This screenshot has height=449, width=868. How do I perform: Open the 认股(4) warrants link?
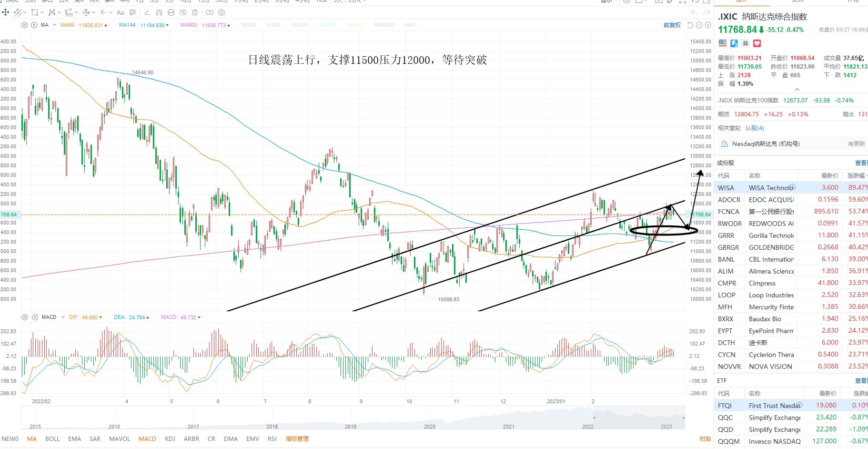coord(755,128)
